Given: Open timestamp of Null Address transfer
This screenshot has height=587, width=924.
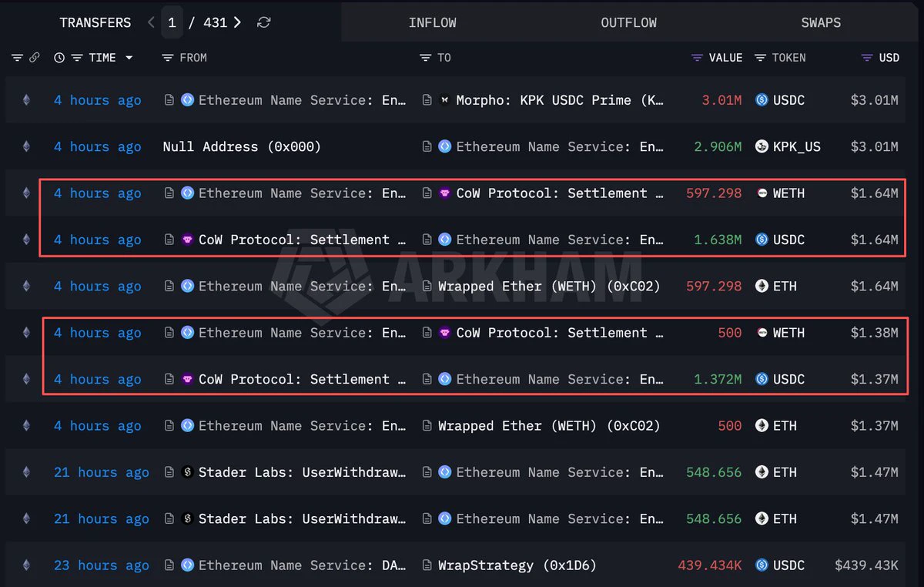Looking at the screenshot, I should click(98, 146).
